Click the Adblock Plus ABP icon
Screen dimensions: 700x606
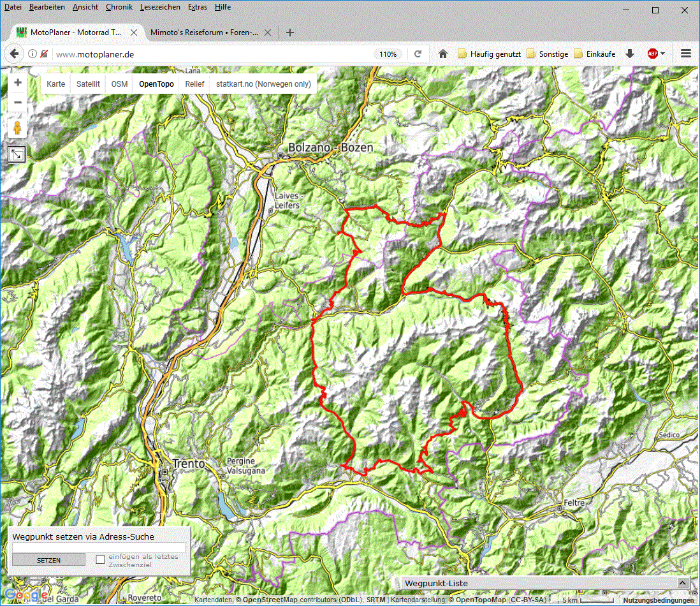(653, 54)
